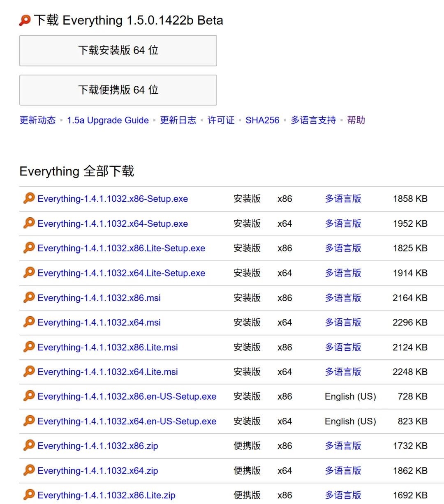The image size is (444, 504).
Task: Click 多语言版 in the x64-Setup.exe row
Action: pos(343,224)
